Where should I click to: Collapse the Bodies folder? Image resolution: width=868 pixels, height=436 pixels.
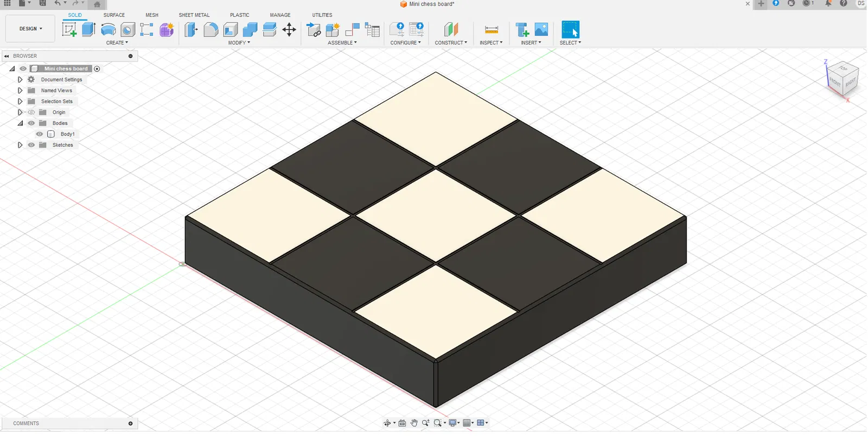(20, 123)
